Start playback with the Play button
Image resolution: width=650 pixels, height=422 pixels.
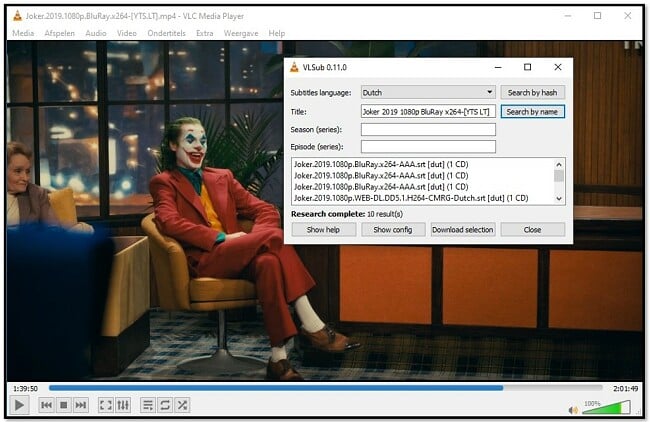[x=19, y=405]
